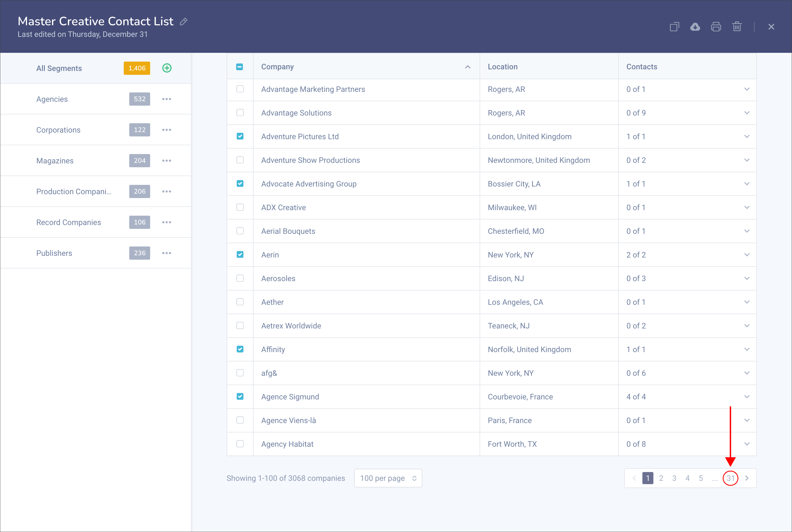Sort by Company column arrow

468,67
